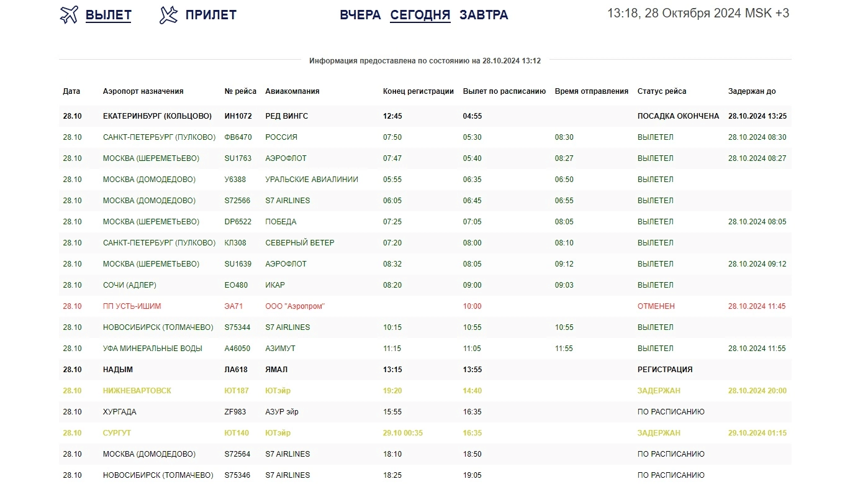Select the ЕКАТЕРИНБУРГ (КОЛЬЦОВО) destination
The image size is (868, 484).
(157, 116)
